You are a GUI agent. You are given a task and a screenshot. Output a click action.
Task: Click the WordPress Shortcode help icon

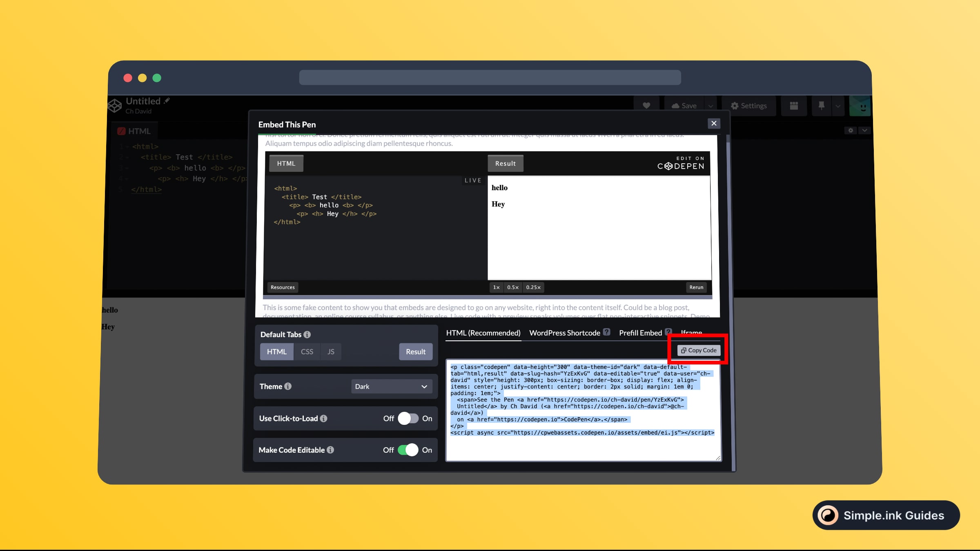[607, 332]
